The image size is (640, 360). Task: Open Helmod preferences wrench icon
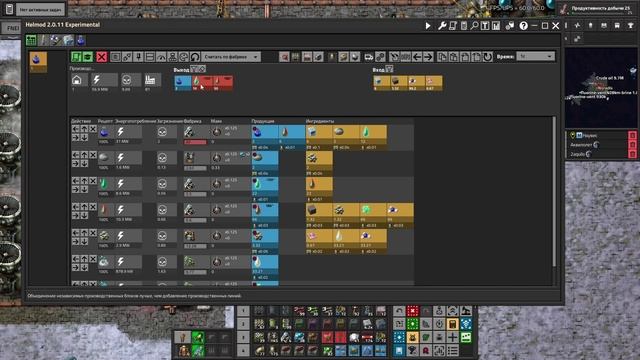point(442,26)
